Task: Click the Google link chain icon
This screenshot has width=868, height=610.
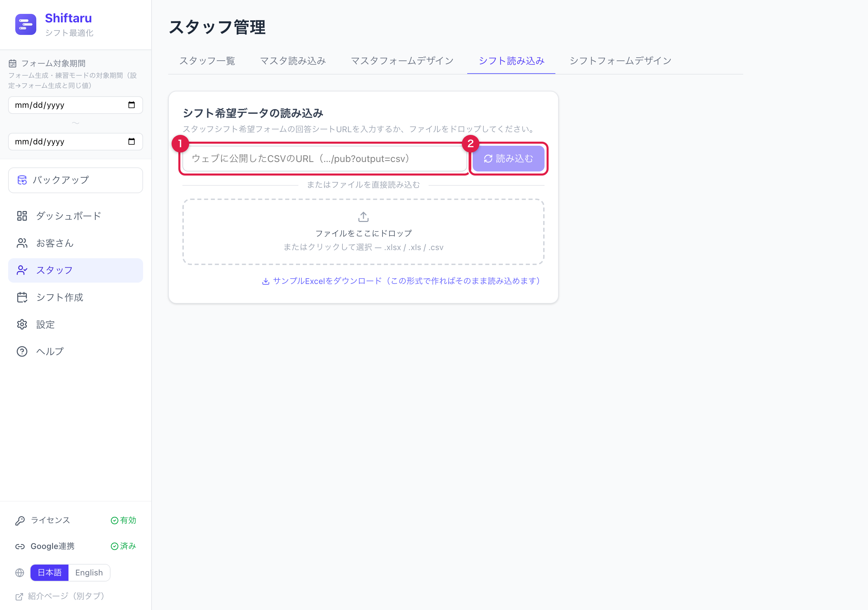Action: click(x=20, y=547)
